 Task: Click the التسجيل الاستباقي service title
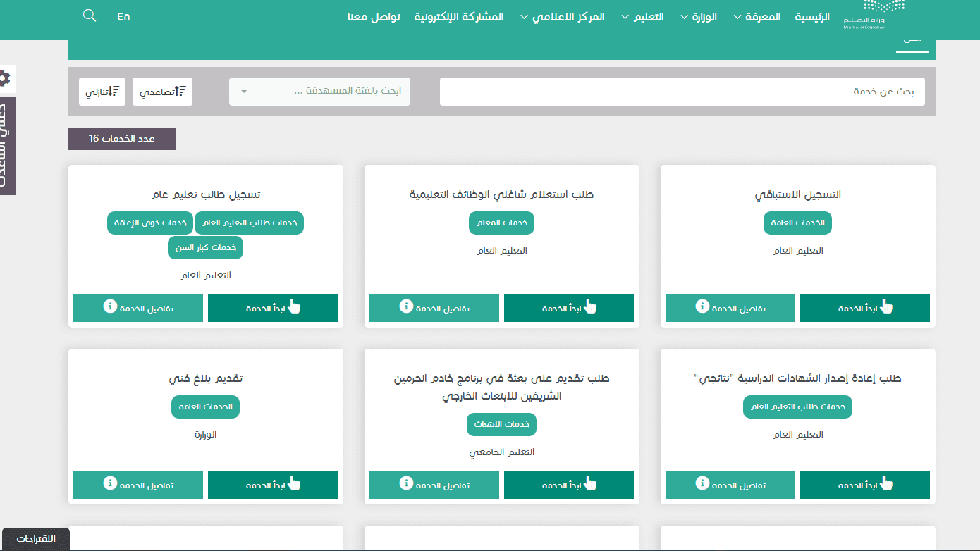tap(798, 194)
